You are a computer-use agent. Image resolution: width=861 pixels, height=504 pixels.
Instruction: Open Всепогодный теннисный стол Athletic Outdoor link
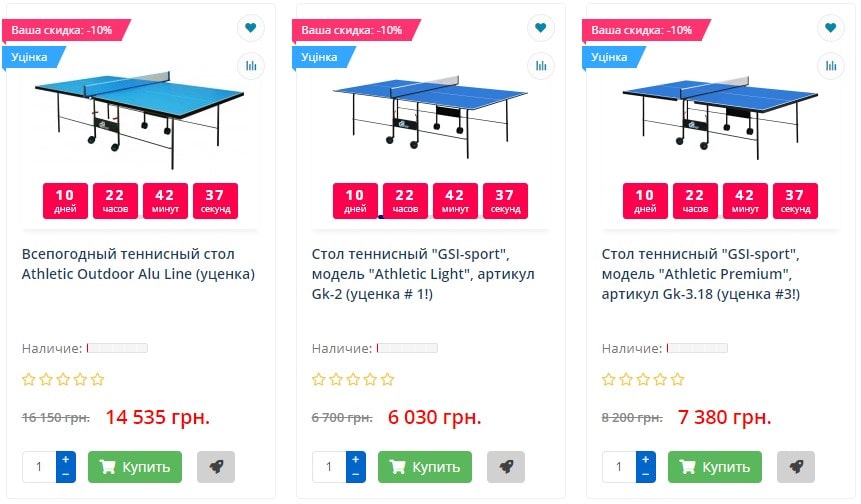pyautogui.click(x=138, y=264)
